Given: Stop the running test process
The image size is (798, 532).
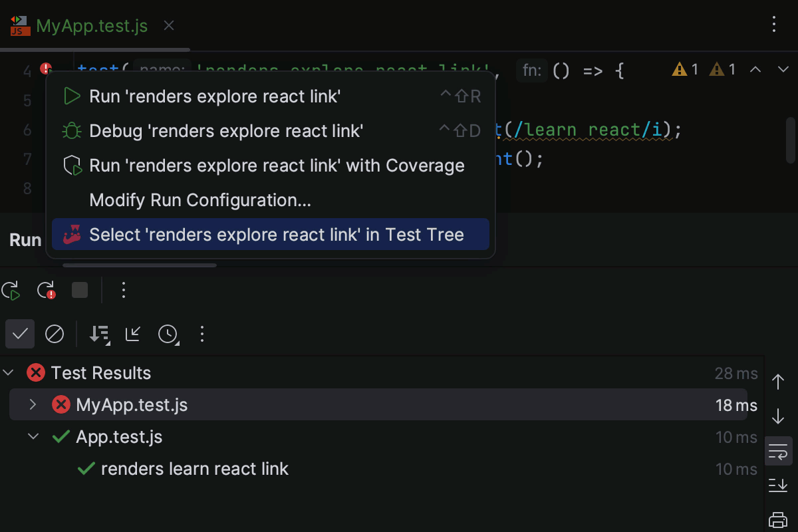Looking at the screenshot, I should 79,290.
